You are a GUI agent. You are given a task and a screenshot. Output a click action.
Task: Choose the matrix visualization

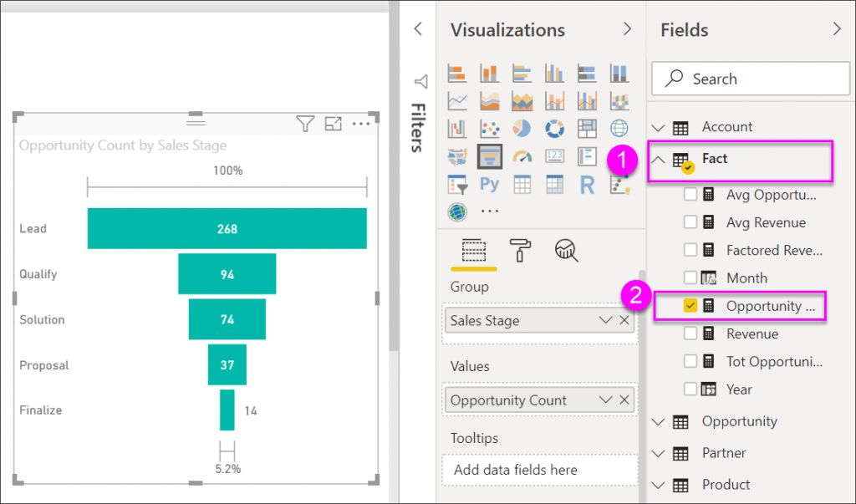point(554,185)
